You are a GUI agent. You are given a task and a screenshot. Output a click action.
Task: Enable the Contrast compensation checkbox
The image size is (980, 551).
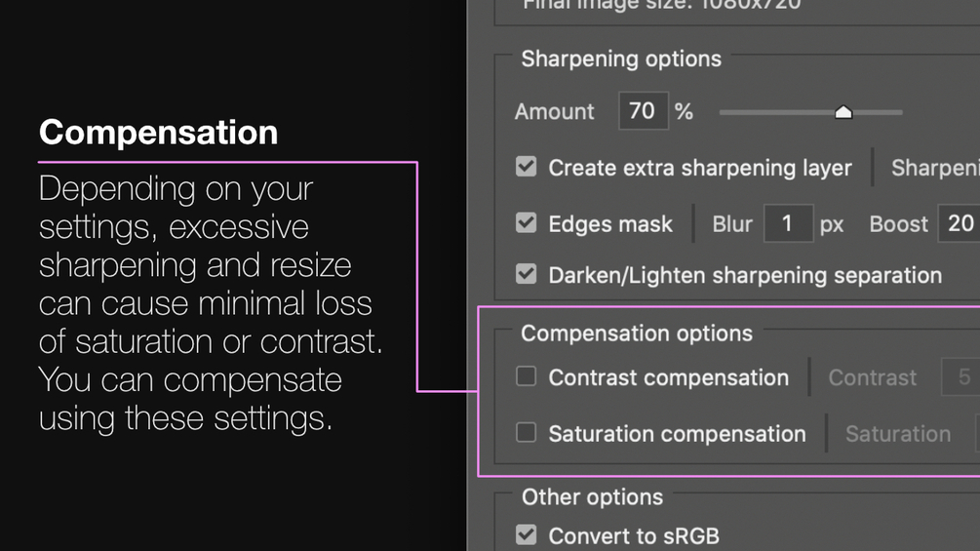coord(527,376)
